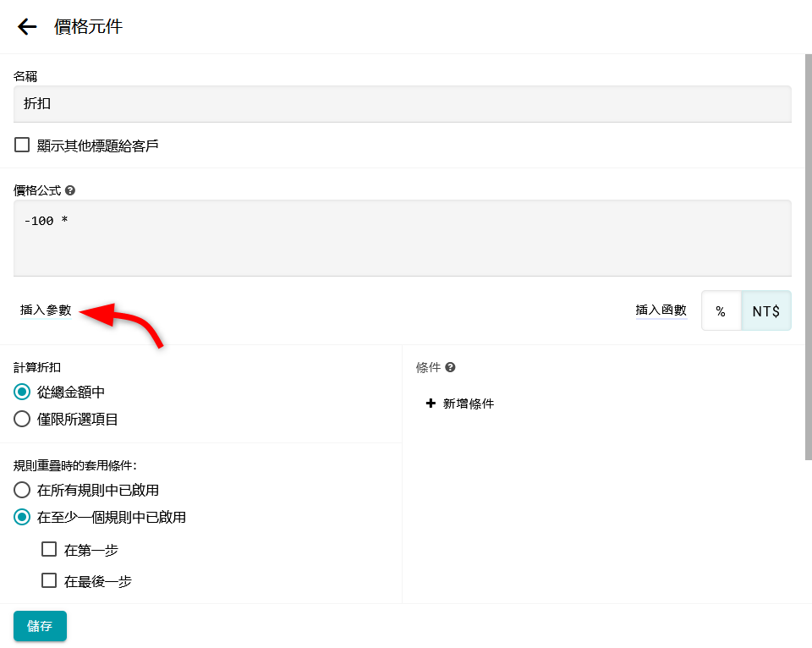The width and height of the screenshot is (812, 648).
Task: Select the 僅限所選項目 radio option
Action: pos(22,419)
